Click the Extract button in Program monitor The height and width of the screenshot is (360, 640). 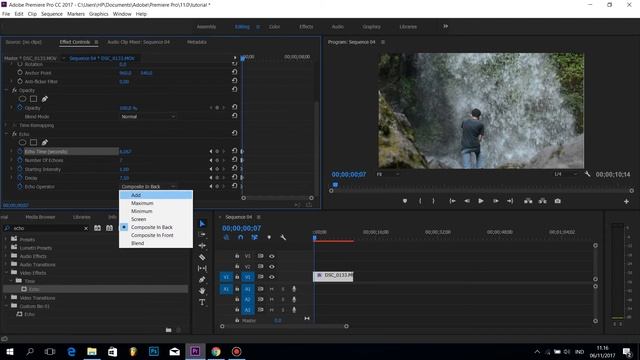[x=542, y=201]
